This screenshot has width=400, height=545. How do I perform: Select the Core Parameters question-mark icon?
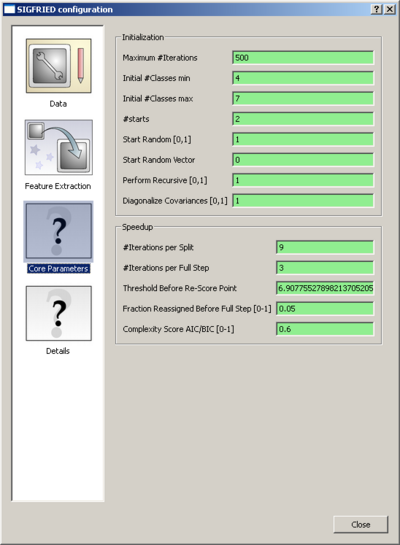point(58,231)
